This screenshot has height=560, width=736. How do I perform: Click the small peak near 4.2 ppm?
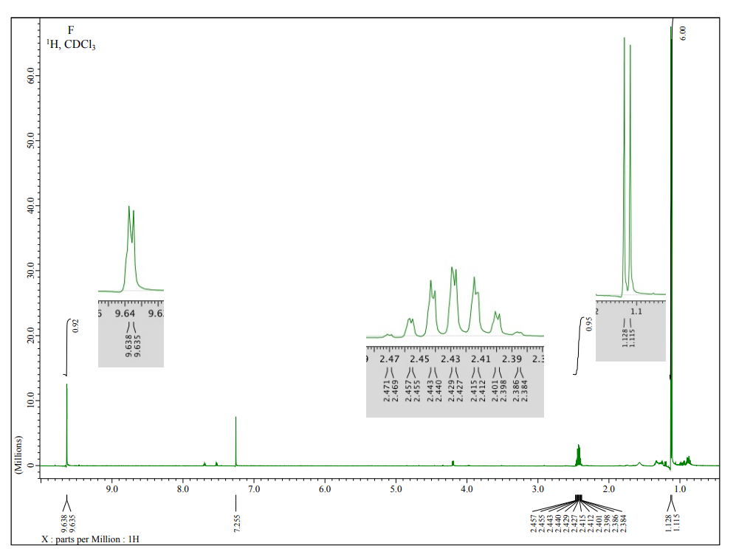click(x=453, y=463)
